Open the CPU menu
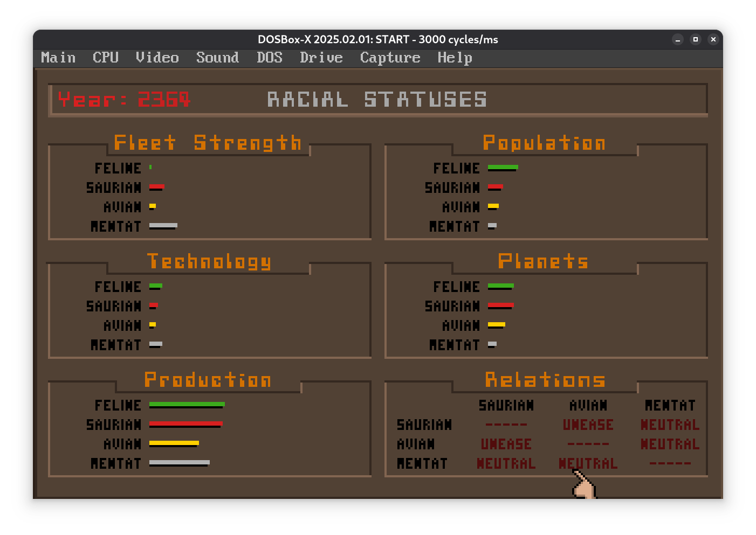The width and height of the screenshot is (756, 535). coord(105,58)
